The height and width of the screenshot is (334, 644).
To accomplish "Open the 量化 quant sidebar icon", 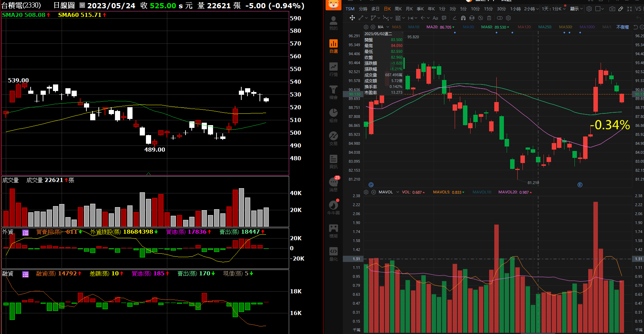I will [x=334, y=254].
